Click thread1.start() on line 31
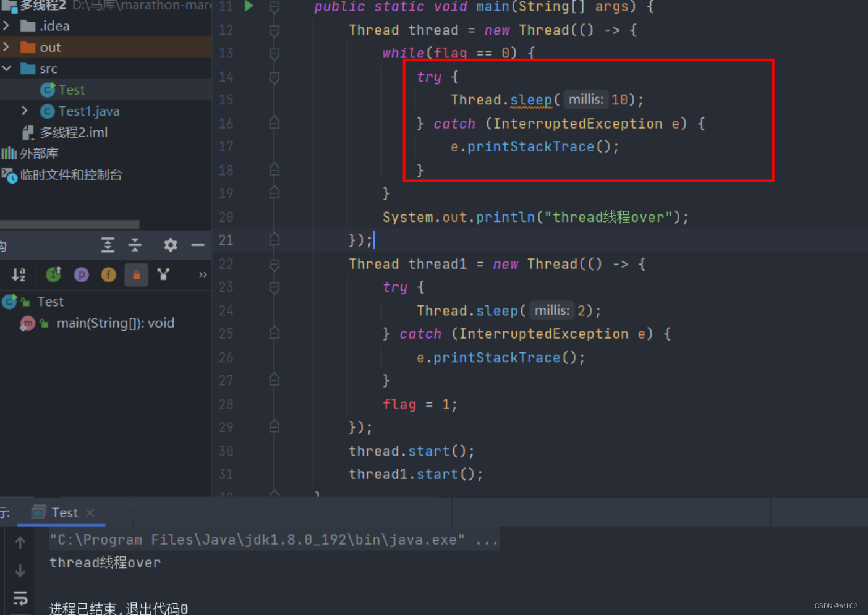The height and width of the screenshot is (615, 868). [x=416, y=474]
